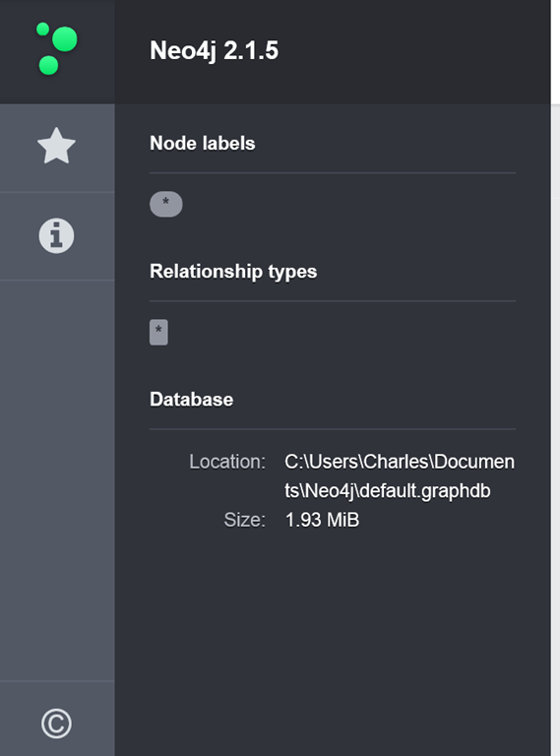Click the Database section heading
Screen dimensions: 560x756
tap(191, 400)
